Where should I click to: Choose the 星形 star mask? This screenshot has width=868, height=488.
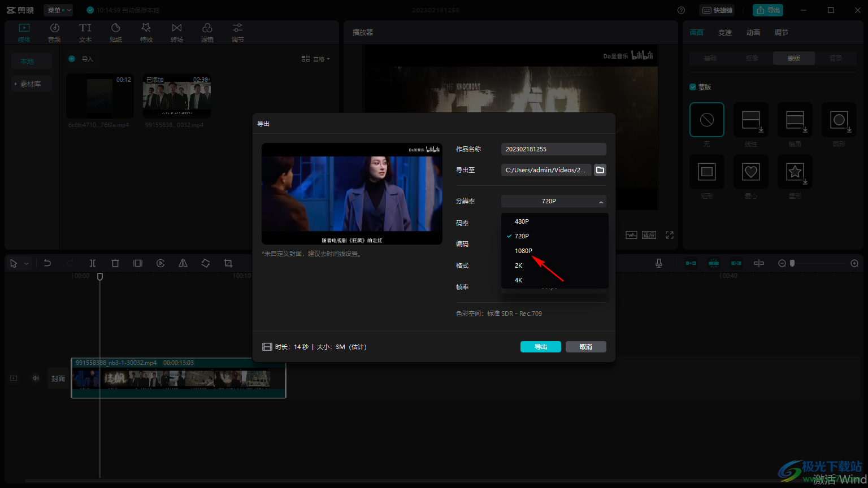(795, 172)
